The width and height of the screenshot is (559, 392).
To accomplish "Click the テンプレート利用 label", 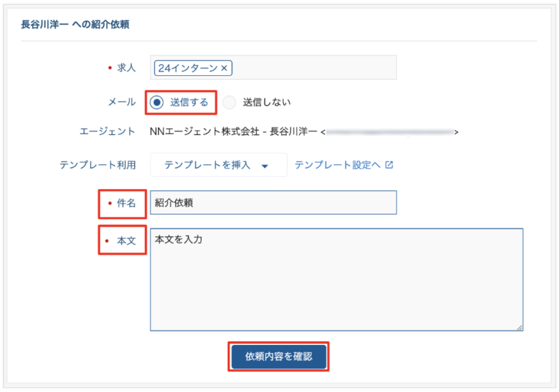I will (x=97, y=165).
